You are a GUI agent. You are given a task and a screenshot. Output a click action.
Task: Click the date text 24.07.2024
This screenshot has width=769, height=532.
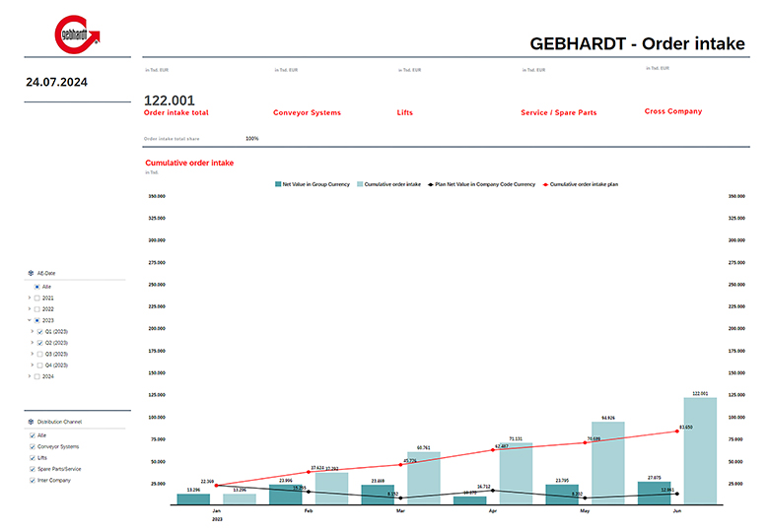coord(56,82)
